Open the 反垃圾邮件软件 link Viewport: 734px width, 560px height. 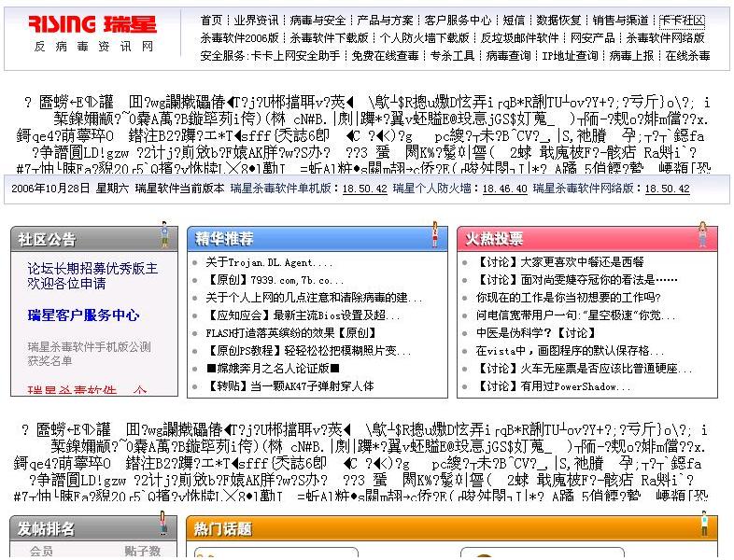coord(519,38)
